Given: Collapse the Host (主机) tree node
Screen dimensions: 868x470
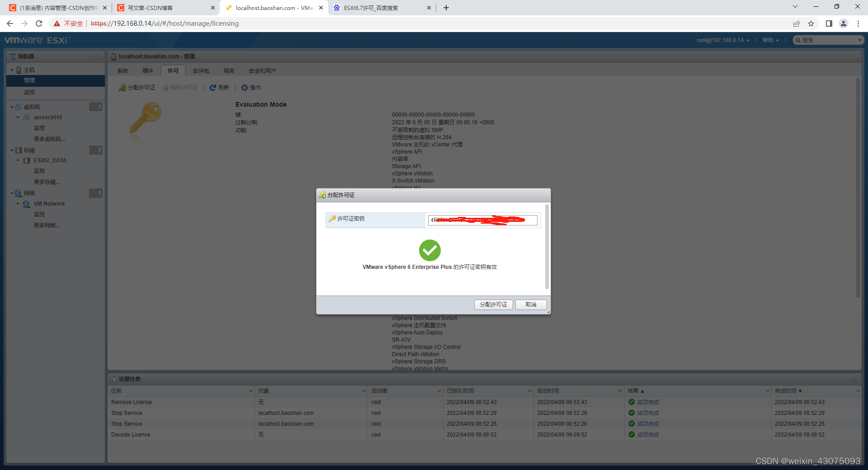Looking at the screenshot, I should (x=12, y=70).
